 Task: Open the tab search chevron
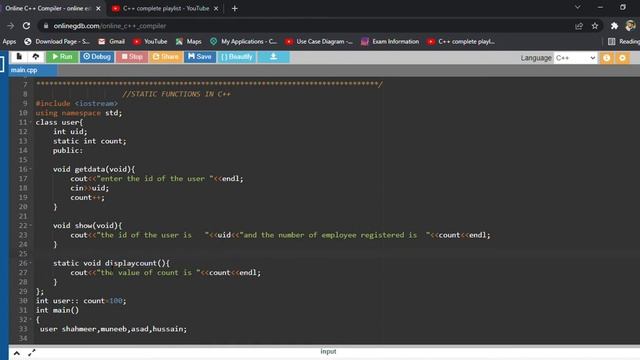[x=578, y=7]
